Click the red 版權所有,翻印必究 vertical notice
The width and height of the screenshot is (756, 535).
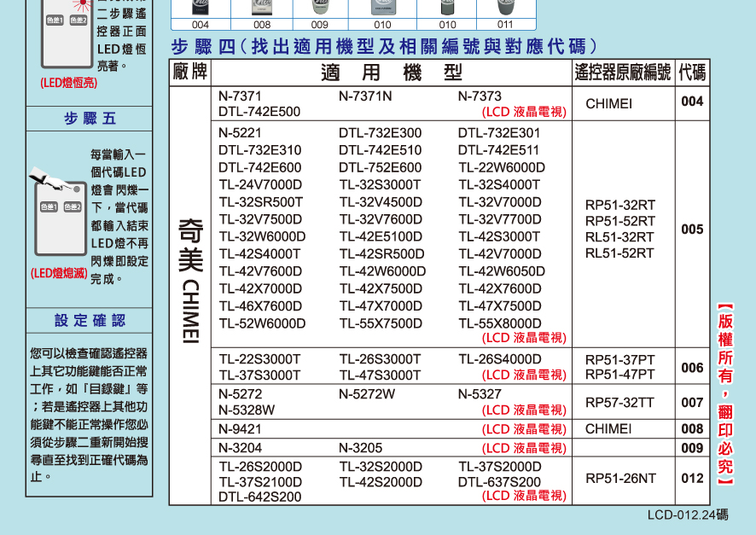tap(725, 394)
